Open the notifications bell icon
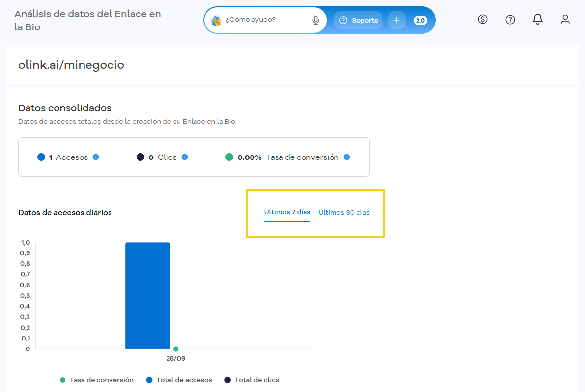Viewport: 585px width, 392px height. (538, 19)
